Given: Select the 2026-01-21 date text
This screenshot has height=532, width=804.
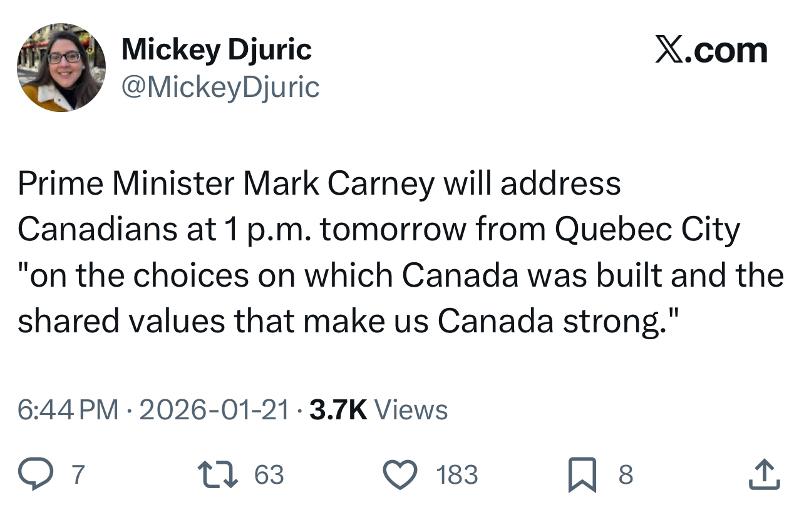Looking at the screenshot, I should 214,410.
